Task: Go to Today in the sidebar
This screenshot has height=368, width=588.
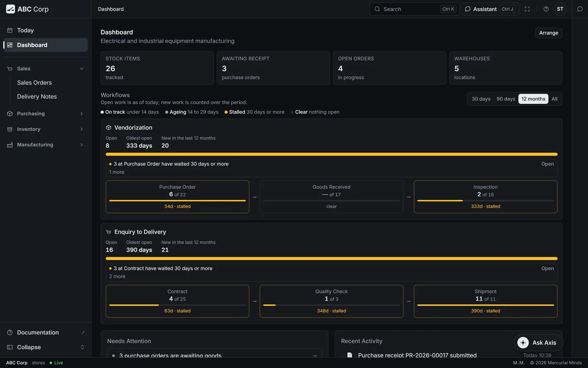Action: pyautogui.click(x=46, y=31)
